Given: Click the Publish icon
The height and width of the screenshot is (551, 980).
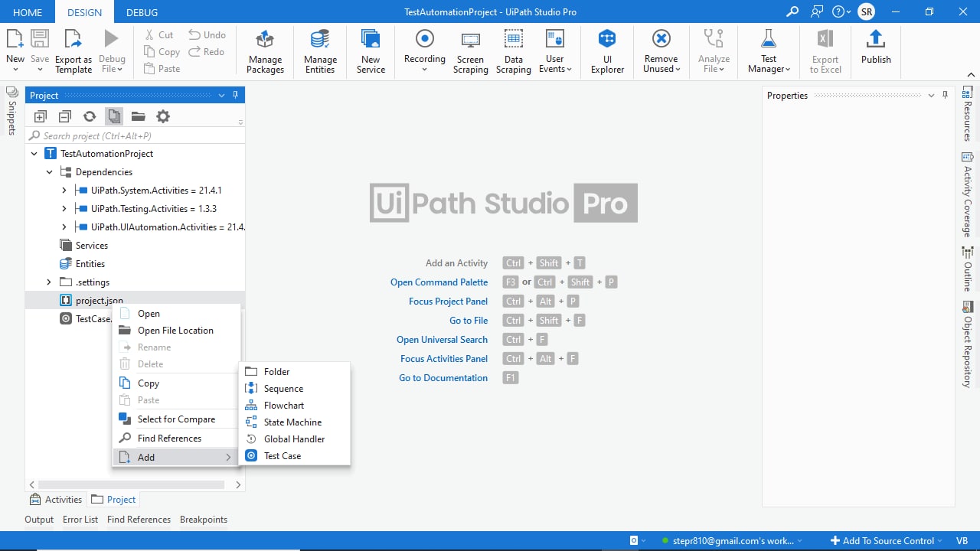Looking at the screenshot, I should pos(876,39).
